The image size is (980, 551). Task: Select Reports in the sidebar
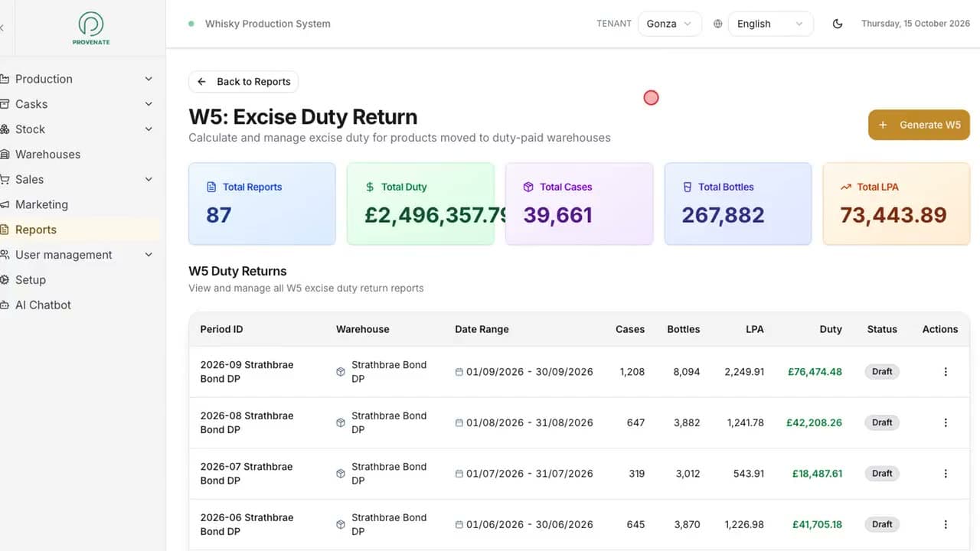coord(80,230)
